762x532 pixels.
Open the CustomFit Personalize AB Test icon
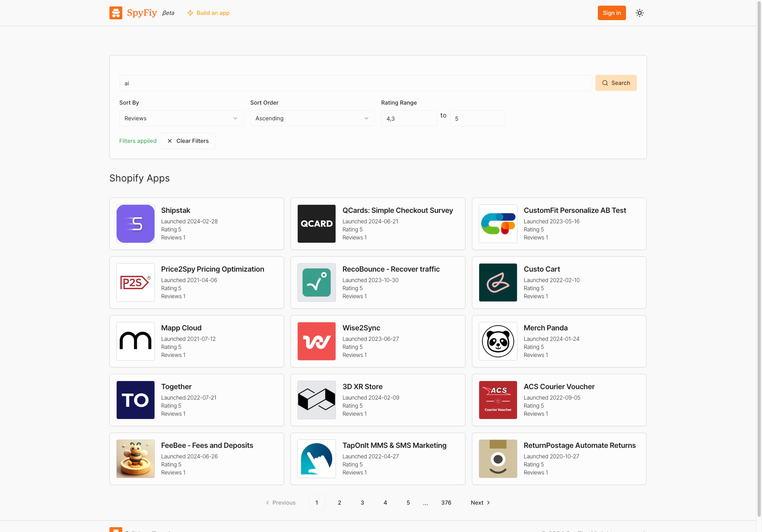[x=498, y=224]
